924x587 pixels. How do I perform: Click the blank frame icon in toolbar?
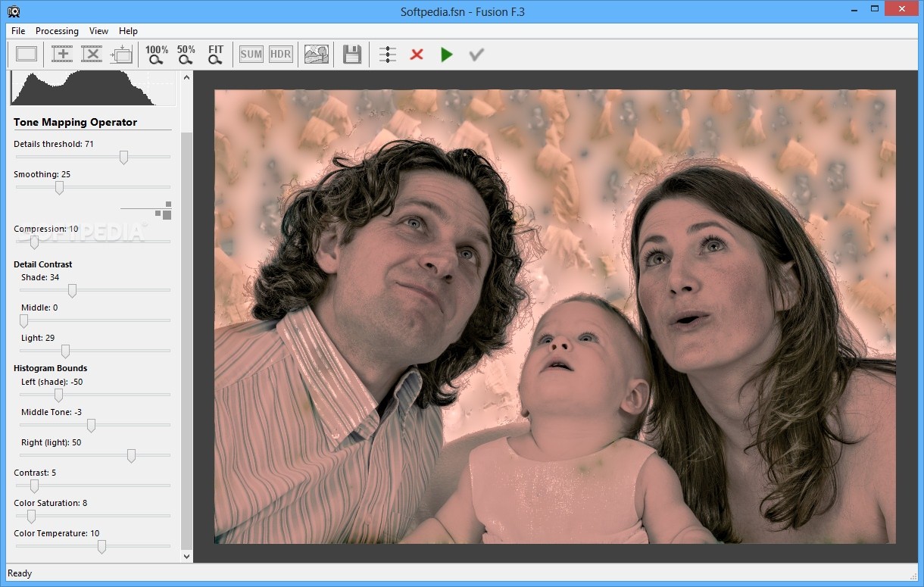coord(27,54)
